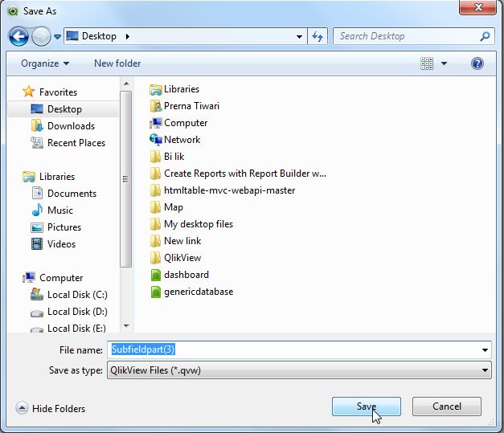Select Local Disk (C:) in navigation pane

69,295
